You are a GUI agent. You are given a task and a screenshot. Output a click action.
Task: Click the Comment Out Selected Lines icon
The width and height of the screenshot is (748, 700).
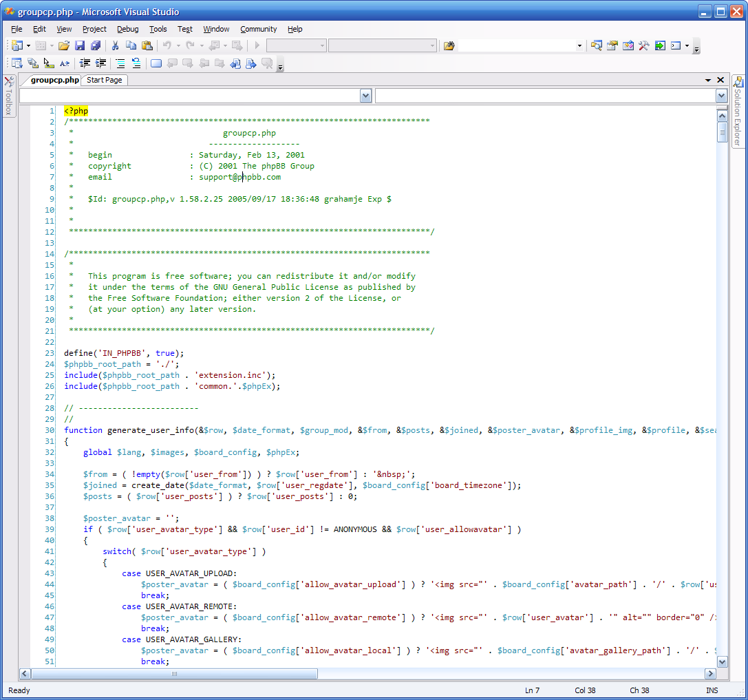click(120, 63)
